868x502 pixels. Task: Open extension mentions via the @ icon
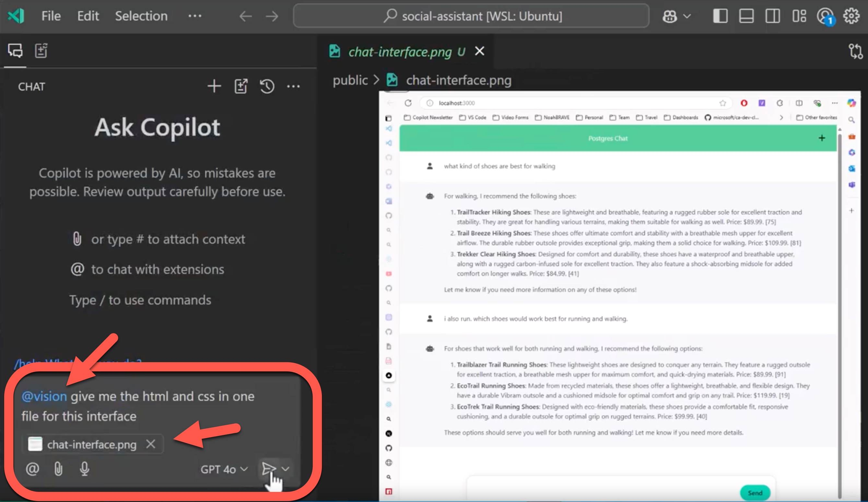32,469
